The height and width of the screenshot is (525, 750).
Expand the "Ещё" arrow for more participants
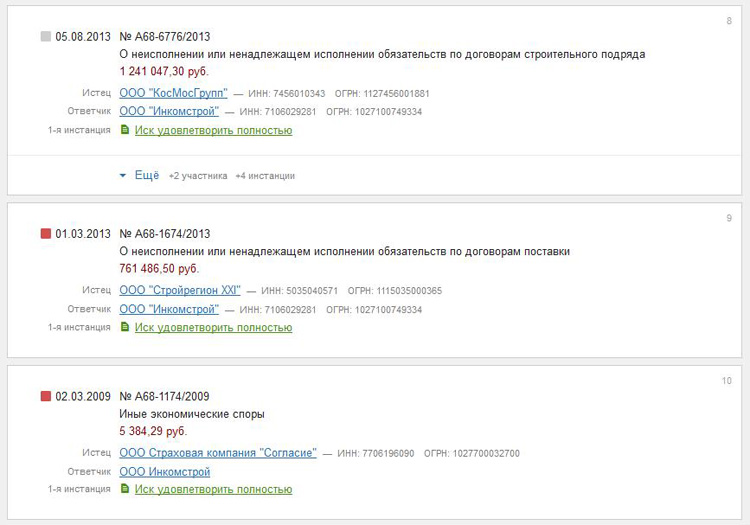tap(123, 175)
